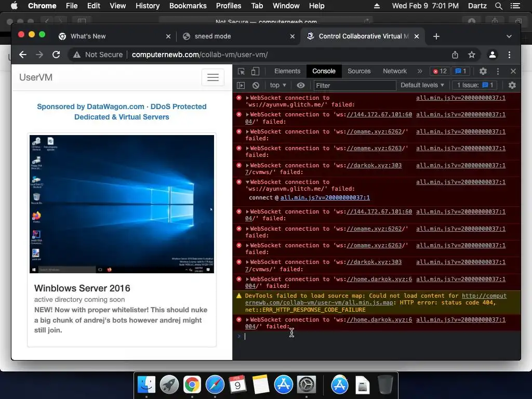The image size is (532, 399).
Task: Toggle the device toolbar icon
Action: (x=255, y=71)
